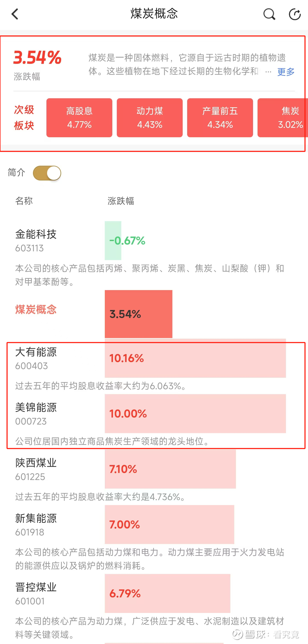Open 大有能源 stock details

[x=36, y=358]
